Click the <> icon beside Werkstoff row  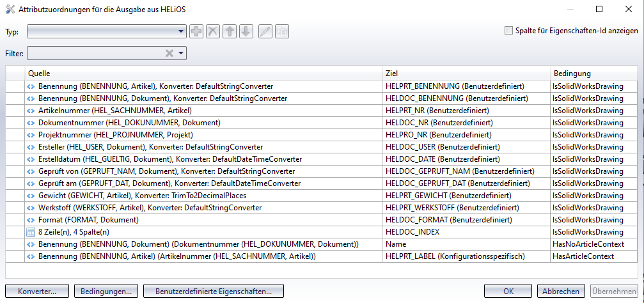pos(31,208)
